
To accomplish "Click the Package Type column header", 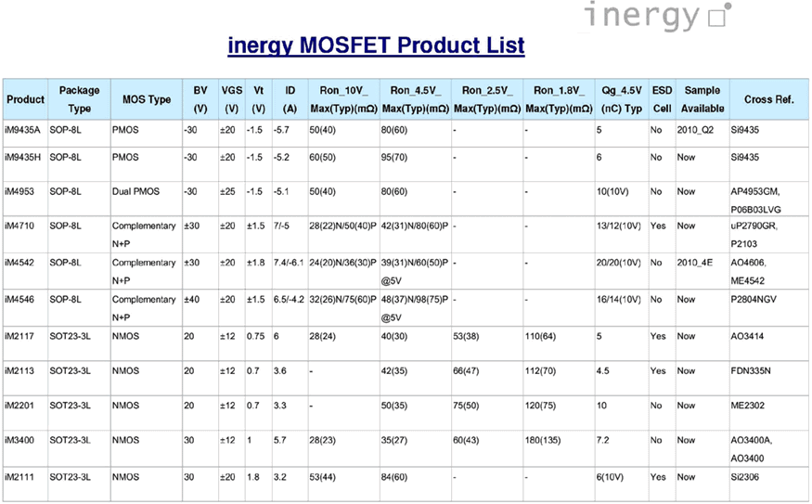I will tap(79, 99).
